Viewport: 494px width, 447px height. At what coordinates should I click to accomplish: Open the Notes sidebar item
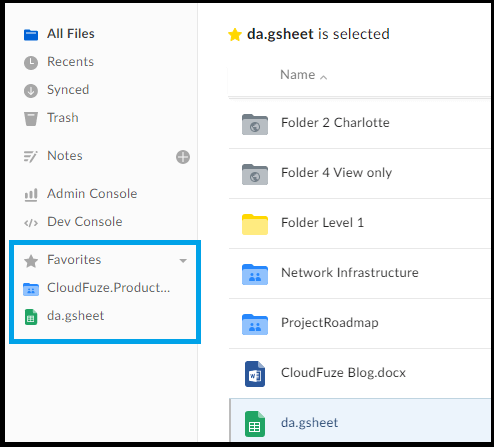pyautogui.click(x=65, y=156)
